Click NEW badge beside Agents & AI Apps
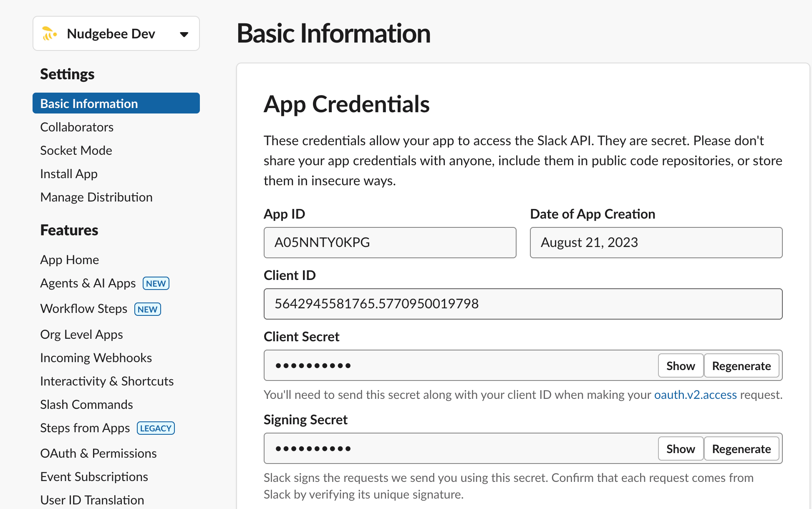 coord(156,283)
